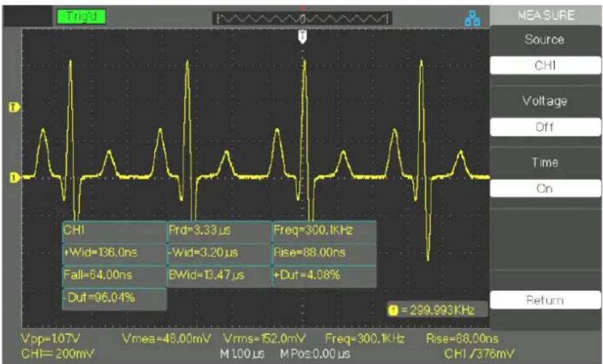Click the trigger position T marker at top

pyautogui.click(x=303, y=37)
